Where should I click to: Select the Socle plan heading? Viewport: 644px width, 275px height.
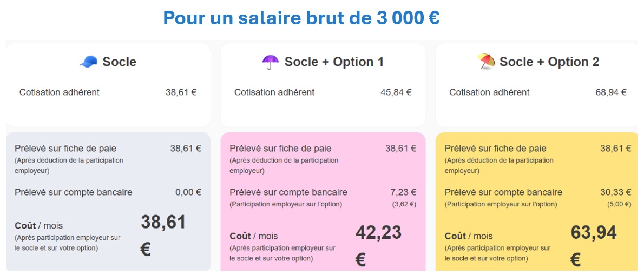[119, 62]
